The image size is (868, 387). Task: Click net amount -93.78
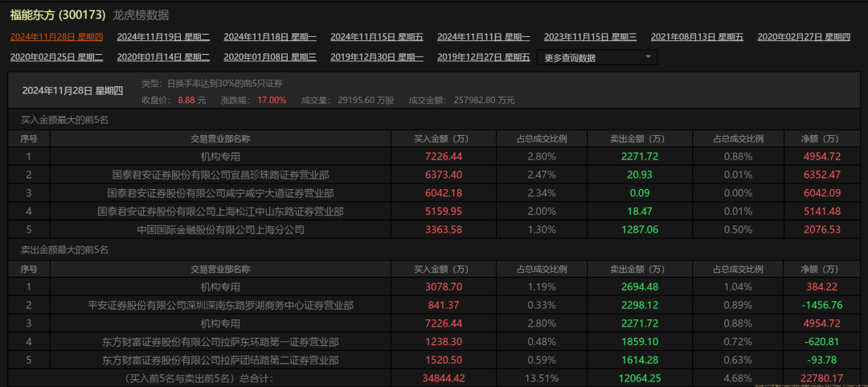point(822,360)
